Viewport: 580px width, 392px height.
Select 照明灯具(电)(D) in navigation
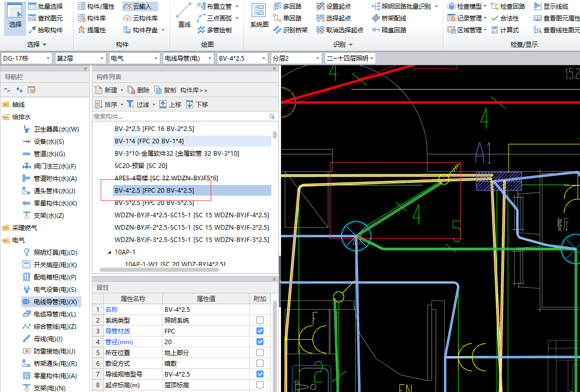[x=51, y=253]
